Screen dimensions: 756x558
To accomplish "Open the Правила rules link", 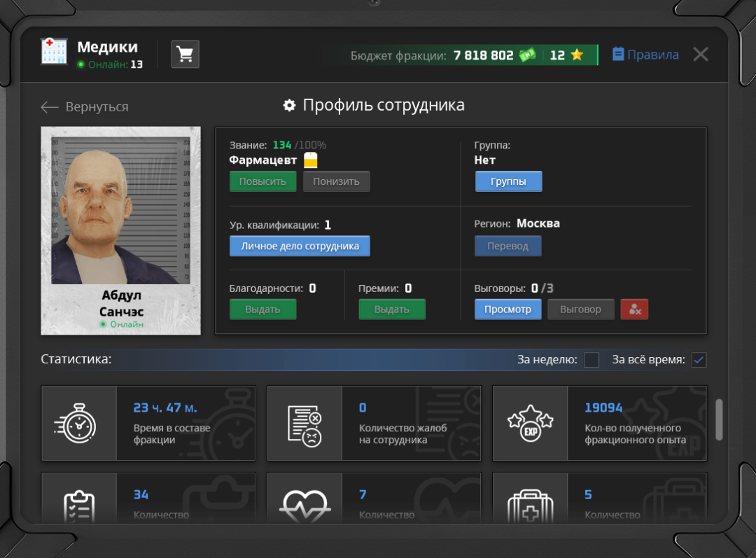I will 645,55.
